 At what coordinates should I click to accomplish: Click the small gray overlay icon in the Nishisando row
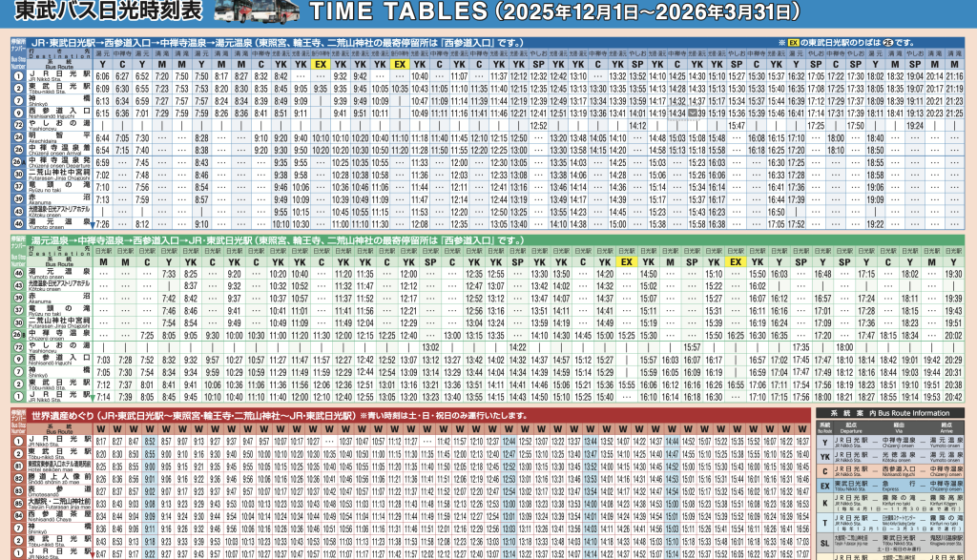[x=693, y=113]
